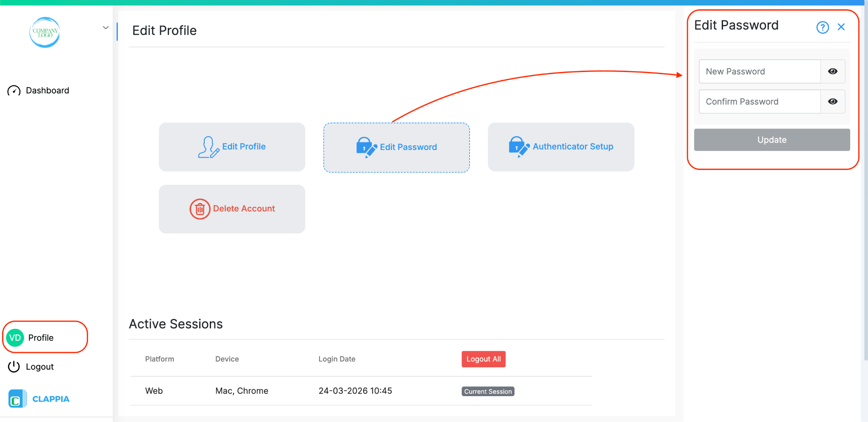Click the Edit Password panel title
Image resolution: width=868 pixels, height=422 pixels.
tap(736, 25)
